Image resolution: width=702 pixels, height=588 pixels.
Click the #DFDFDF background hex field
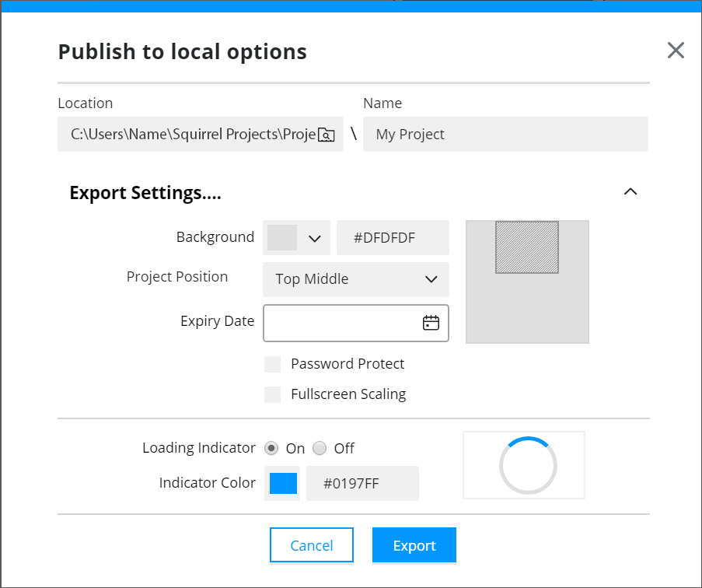(x=393, y=237)
